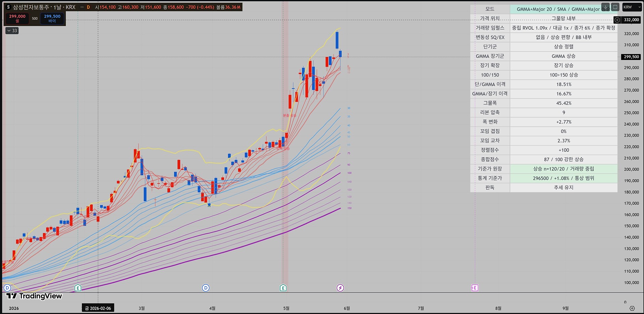The height and width of the screenshot is (314, 644).
Task: Click the dividend D marker at chart start
Action: tap(7, 288)
